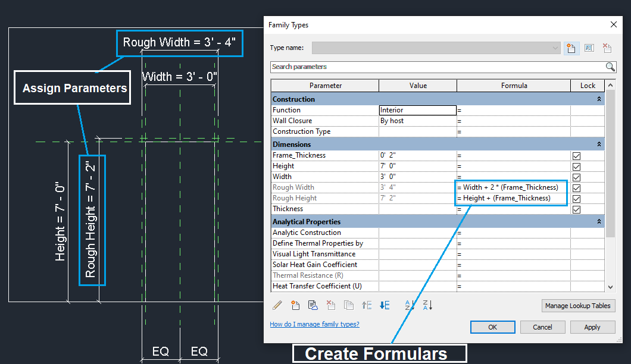Image resolution: width=631 pixels, height=364 pixels.
Task: Select Solar Heat Gain Coefficient row
Action: click(325, 265)
